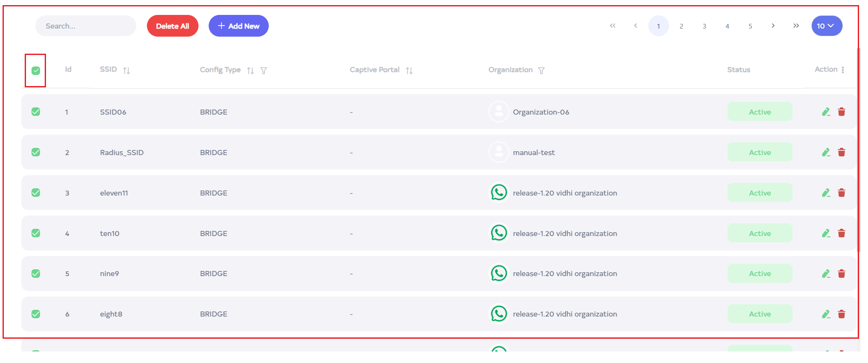Viewport: 868px width, 363px height.
Task: Click trash icon for eight8 row
Action: click(842, 314)
